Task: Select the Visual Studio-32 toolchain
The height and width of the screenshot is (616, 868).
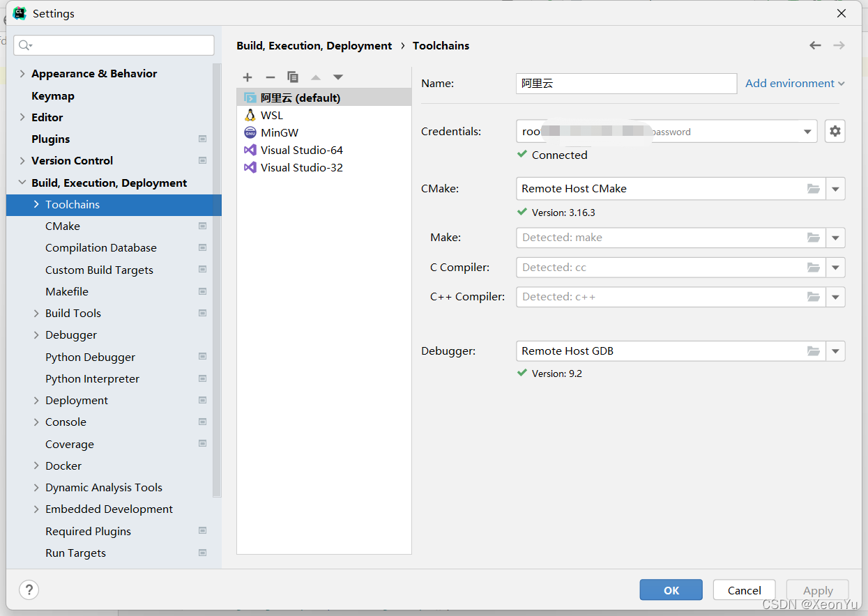Action: pos(324,167)
